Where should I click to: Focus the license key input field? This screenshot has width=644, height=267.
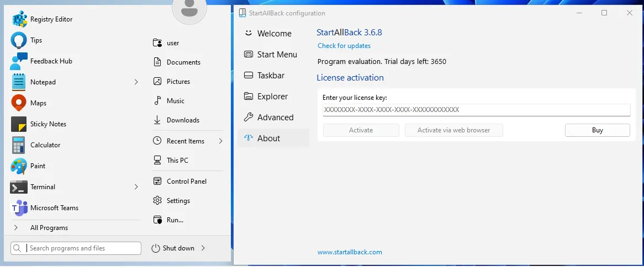[476, 110]
